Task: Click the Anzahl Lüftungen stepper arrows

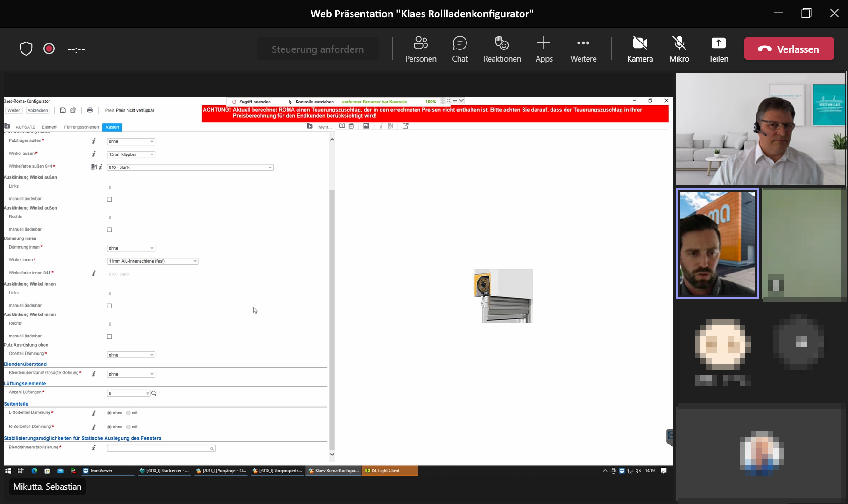Action: coord(148,393)
